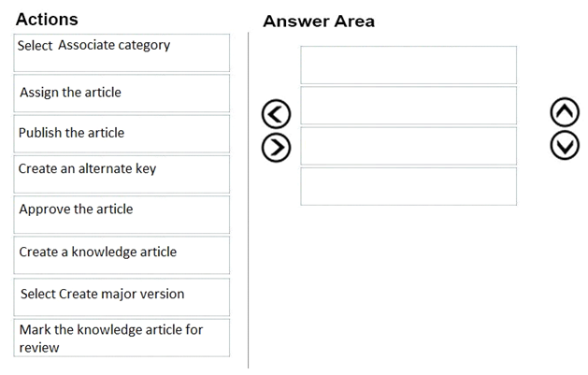
Task: Select the 'Assign the article' action
Action: tap(122, 94)
